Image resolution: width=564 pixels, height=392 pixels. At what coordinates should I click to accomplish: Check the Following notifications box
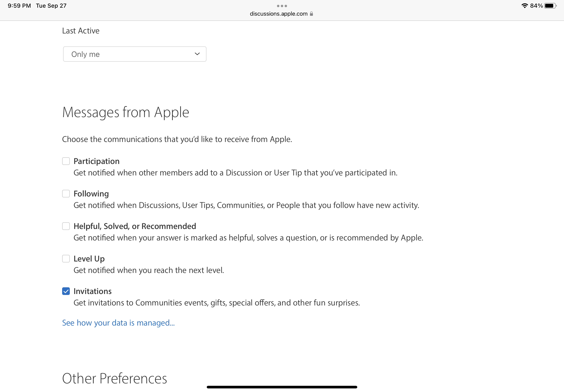(x=66, y=194)
